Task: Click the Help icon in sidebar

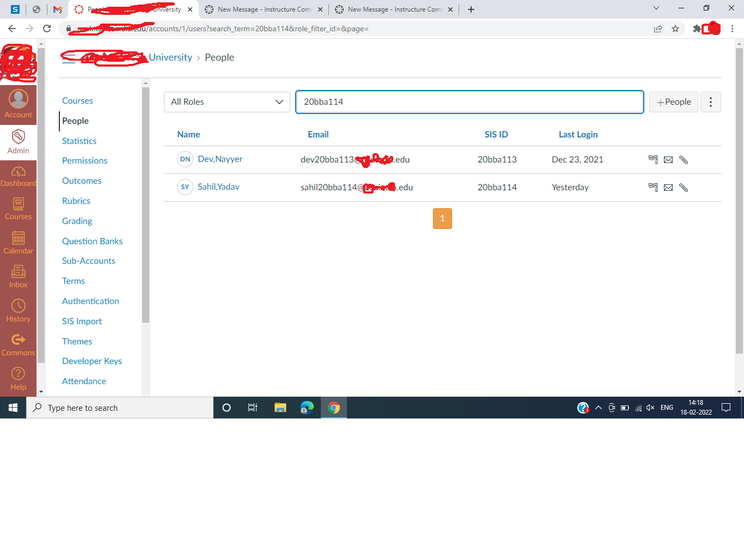Action: click(x=18, y=377)
